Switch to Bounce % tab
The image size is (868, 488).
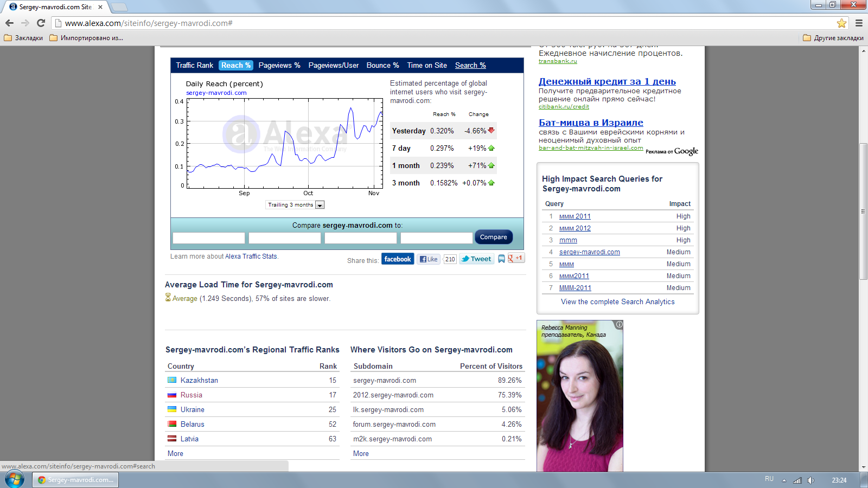[x=382, y=65]
